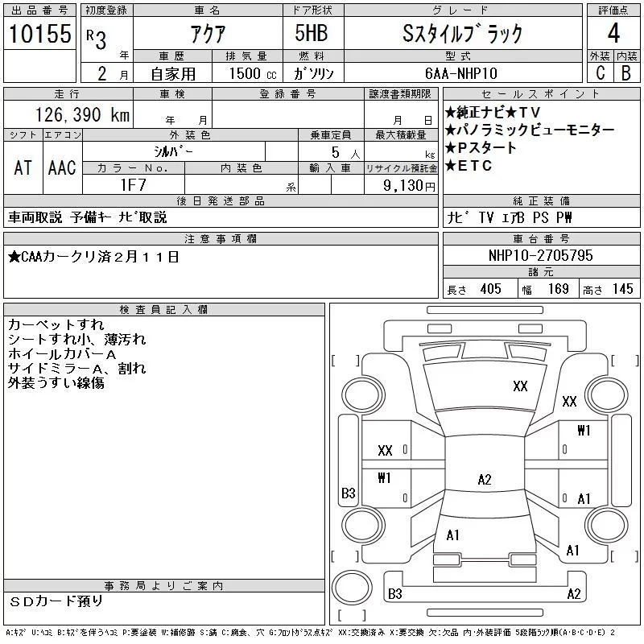Click A2 mark on the rear bumper
The height and width of the screenshot is (644, 644).
[574, 593]
